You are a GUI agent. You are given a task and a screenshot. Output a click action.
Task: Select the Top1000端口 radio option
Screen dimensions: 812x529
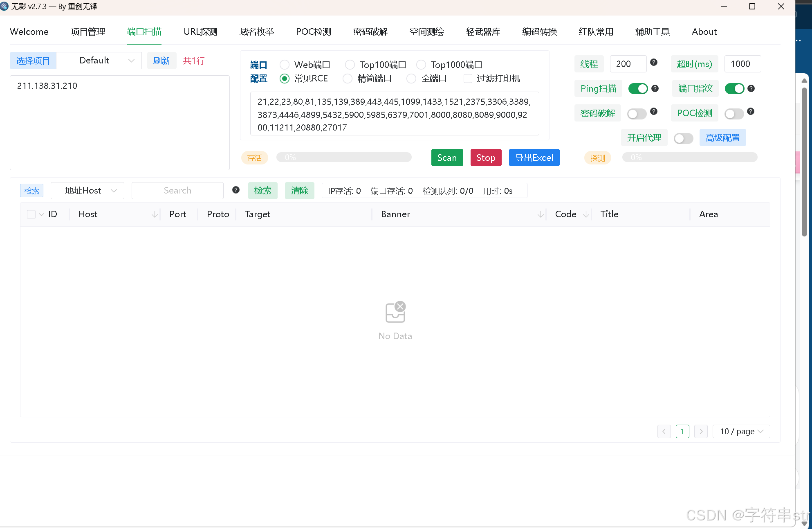[x=421, y=65]
